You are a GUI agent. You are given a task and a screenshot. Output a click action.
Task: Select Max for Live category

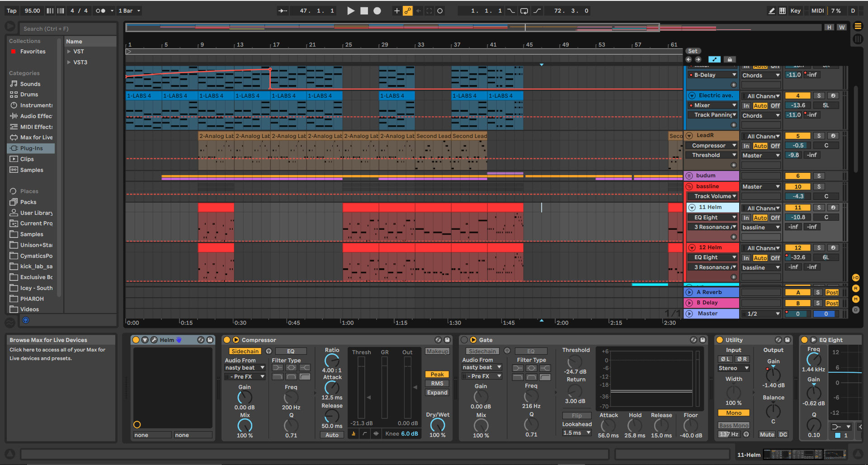tap(36, 138)
